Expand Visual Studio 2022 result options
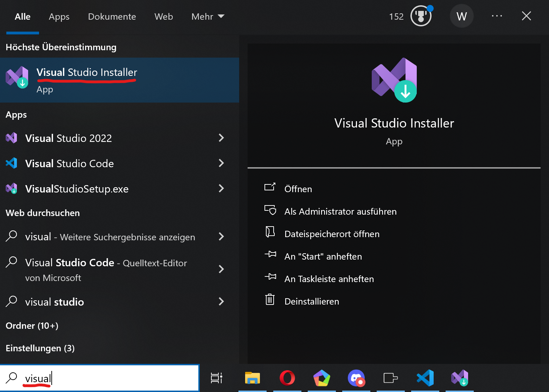The image size is (549, 392). pyautogui.click(x=221, y=138)
